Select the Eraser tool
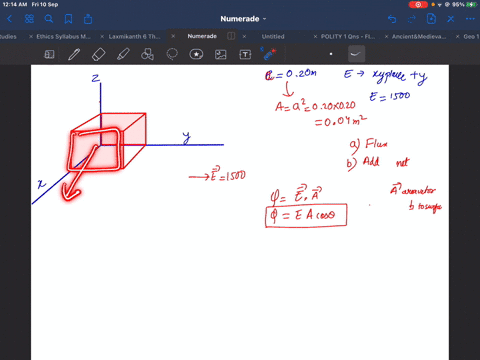Image resolution: width=480 pixels, height=360 pixels. coord(98,54)
